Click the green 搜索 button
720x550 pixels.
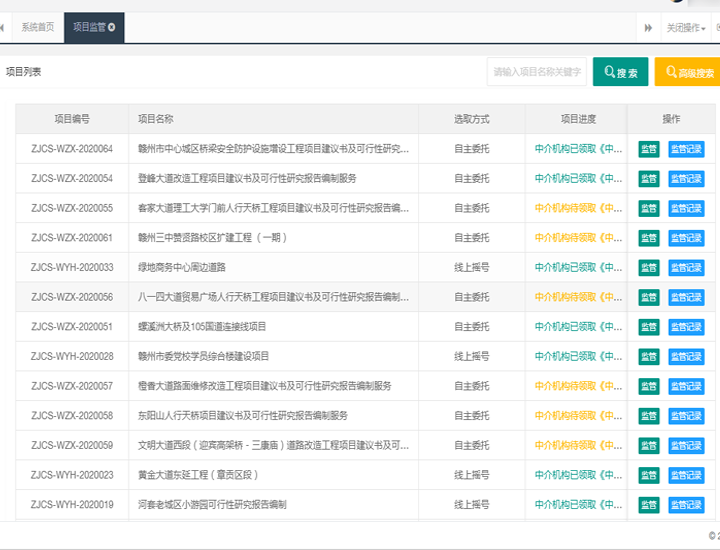620,72
